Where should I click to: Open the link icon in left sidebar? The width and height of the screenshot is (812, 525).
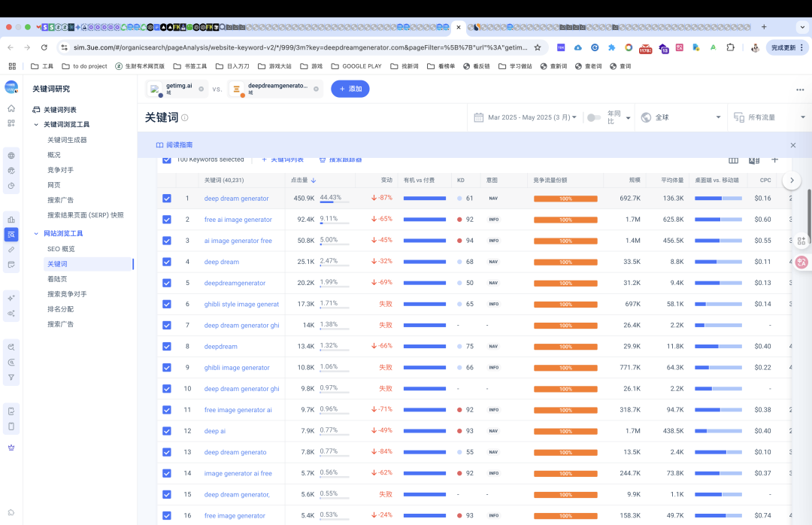click(x=11, y=250)
